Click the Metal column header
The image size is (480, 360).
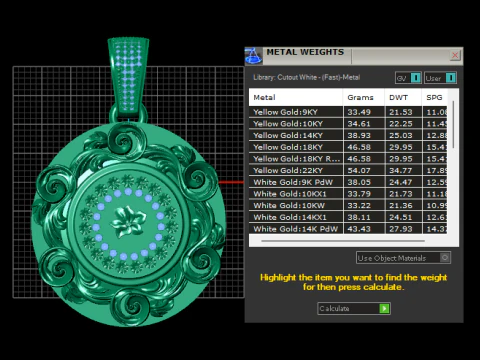coord(296,97)
